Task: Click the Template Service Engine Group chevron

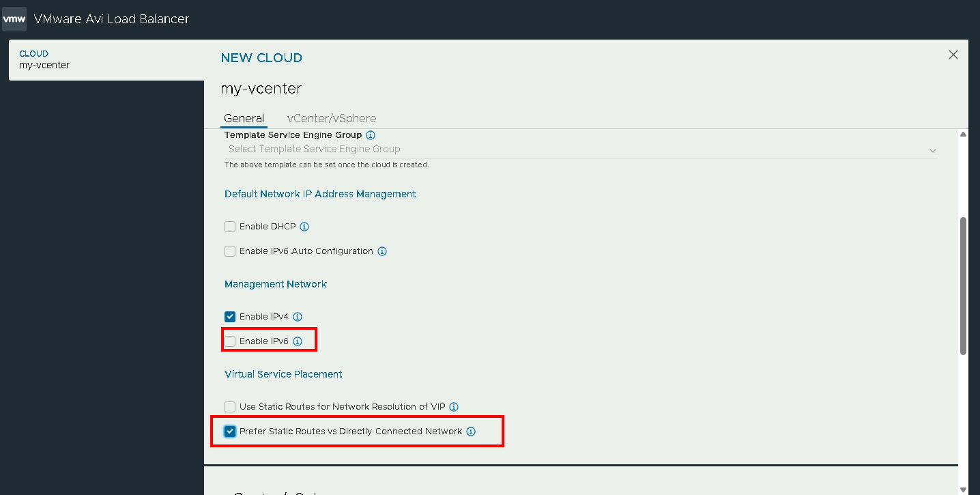Action: [932, 150]
